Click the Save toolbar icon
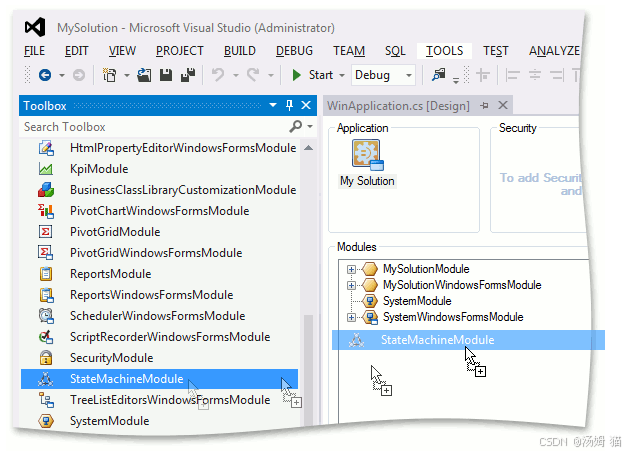627x453 pixels. [x=166, y=75]
